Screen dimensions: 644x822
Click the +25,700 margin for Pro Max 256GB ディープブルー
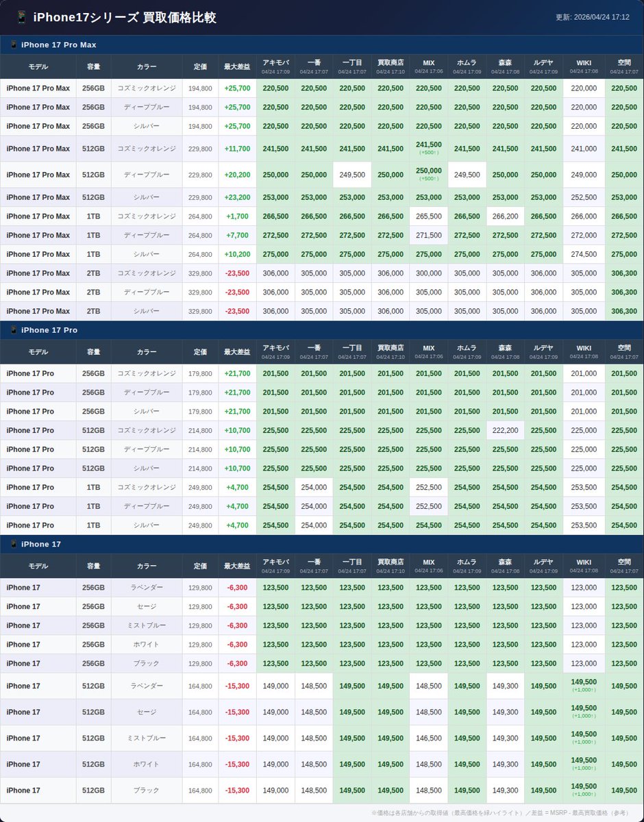pyautogui.click(x=237, y=108)
